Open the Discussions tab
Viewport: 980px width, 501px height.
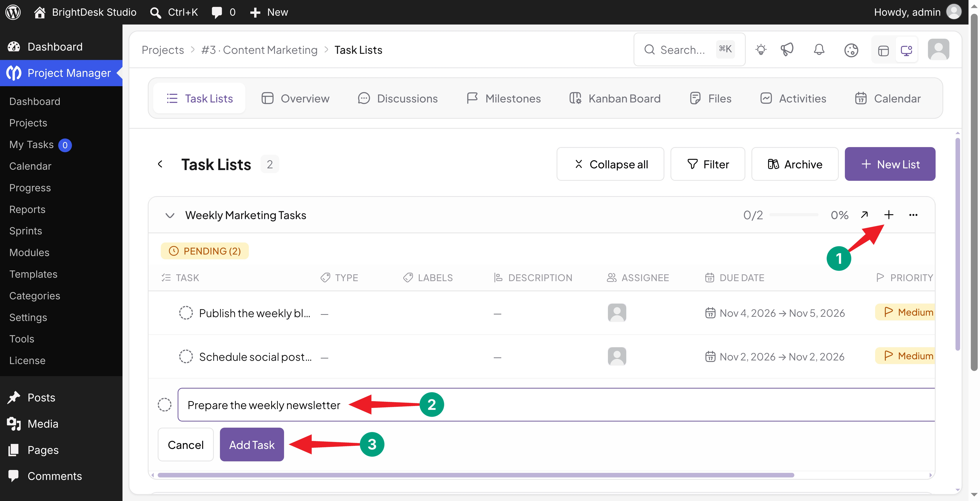(x=398, y=99)
